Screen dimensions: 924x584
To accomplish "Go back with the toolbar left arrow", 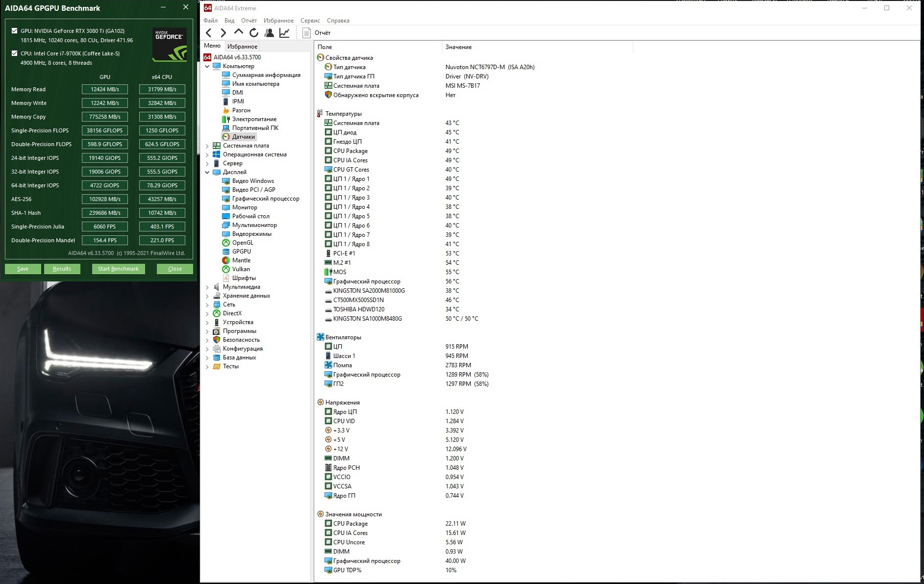I will click(x=209, y=33).
